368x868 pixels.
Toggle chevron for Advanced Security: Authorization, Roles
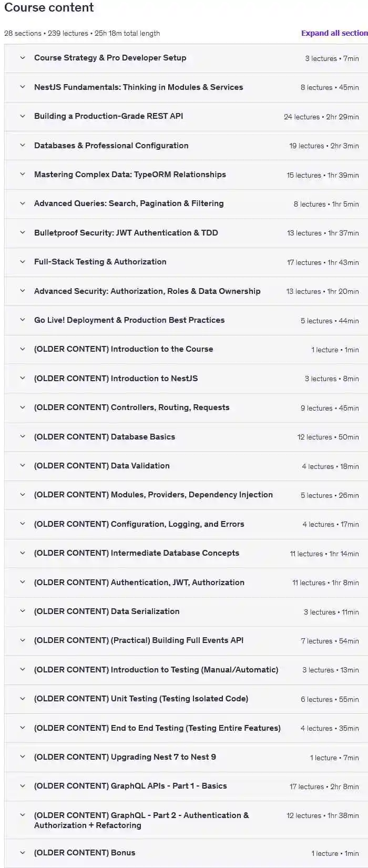23,291
